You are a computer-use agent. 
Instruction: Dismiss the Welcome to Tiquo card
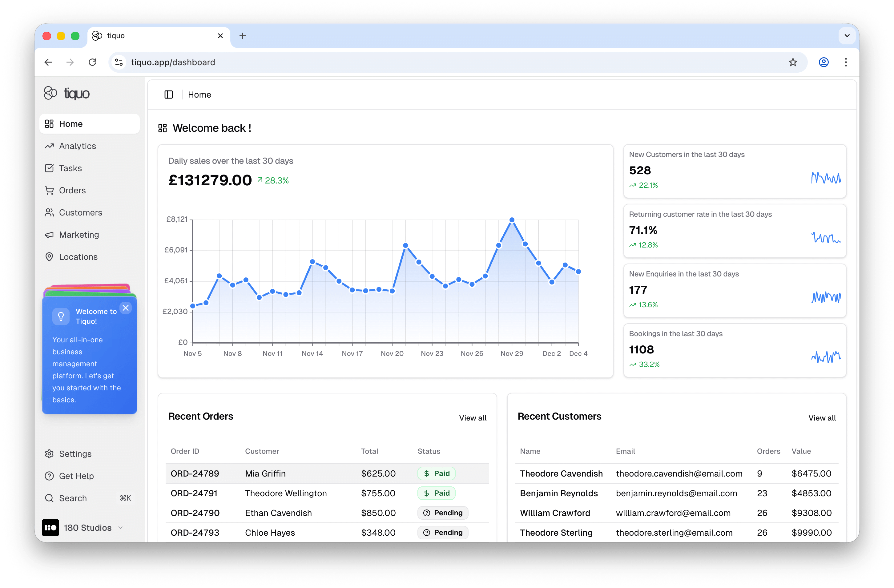pyautogui.click(x=126, y=308)
